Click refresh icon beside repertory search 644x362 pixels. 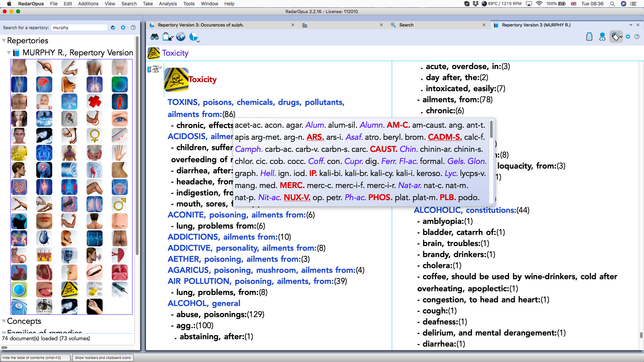(x=113, y=27)
